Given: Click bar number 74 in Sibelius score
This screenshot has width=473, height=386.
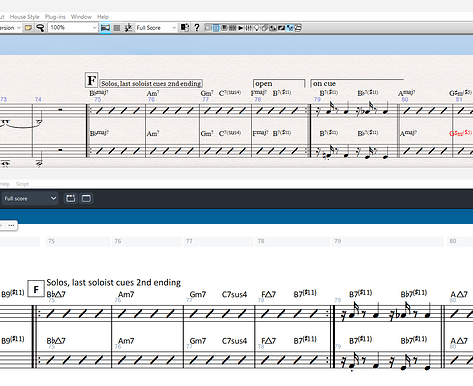Looking at the screenshot, I should pos(38,99).
